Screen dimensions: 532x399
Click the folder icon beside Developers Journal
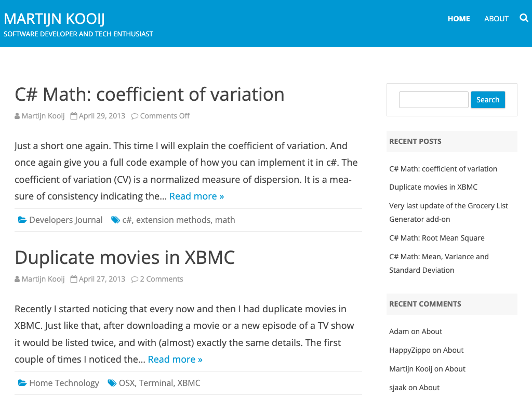(22, 220)
